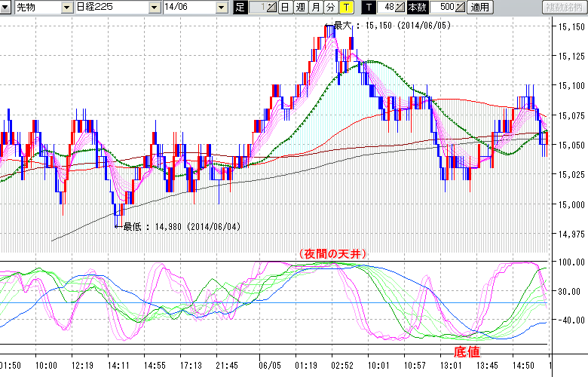Click the yellow T tick button
588x377 pixels.
coord(345,8)
